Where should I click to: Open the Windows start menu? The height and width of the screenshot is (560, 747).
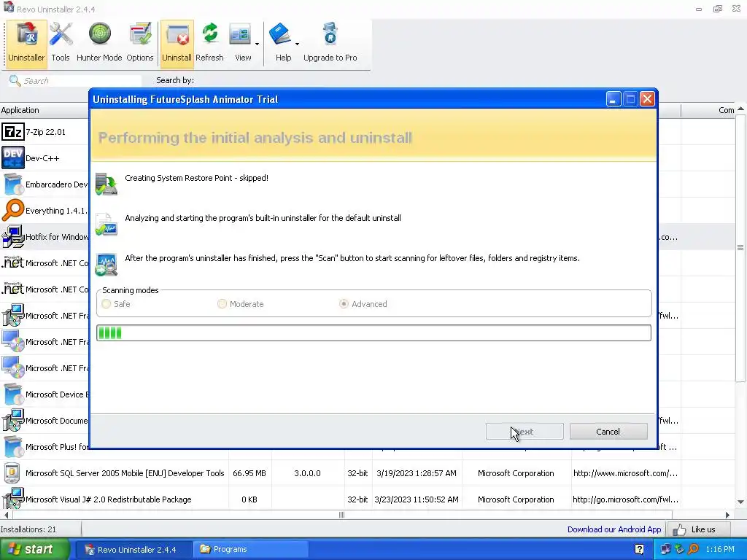point(35,549)
